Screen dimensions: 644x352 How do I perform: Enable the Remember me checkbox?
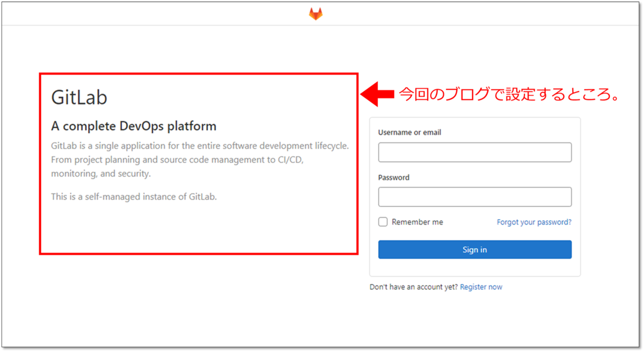click(x=383, y=222)
